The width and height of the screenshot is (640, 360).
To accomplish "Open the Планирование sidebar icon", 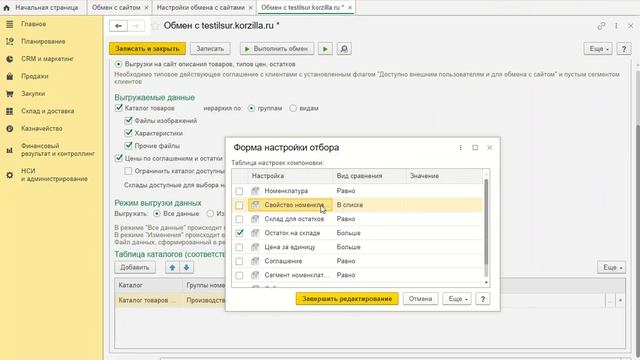I will [x=10, y=42].
